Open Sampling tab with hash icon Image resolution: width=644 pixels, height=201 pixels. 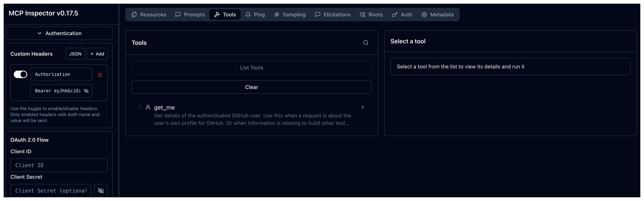click(290, 15)
